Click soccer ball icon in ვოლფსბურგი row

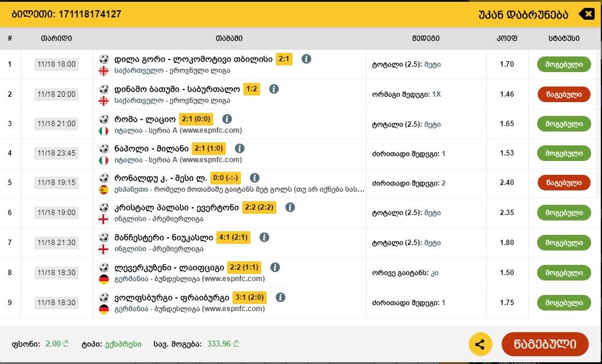point(104,297)
